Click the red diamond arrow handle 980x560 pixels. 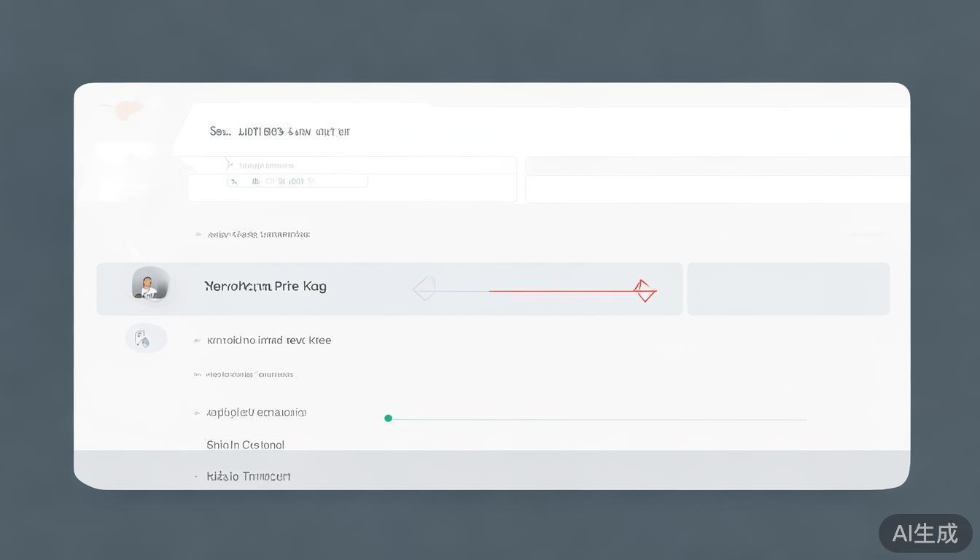pos(644,290)
